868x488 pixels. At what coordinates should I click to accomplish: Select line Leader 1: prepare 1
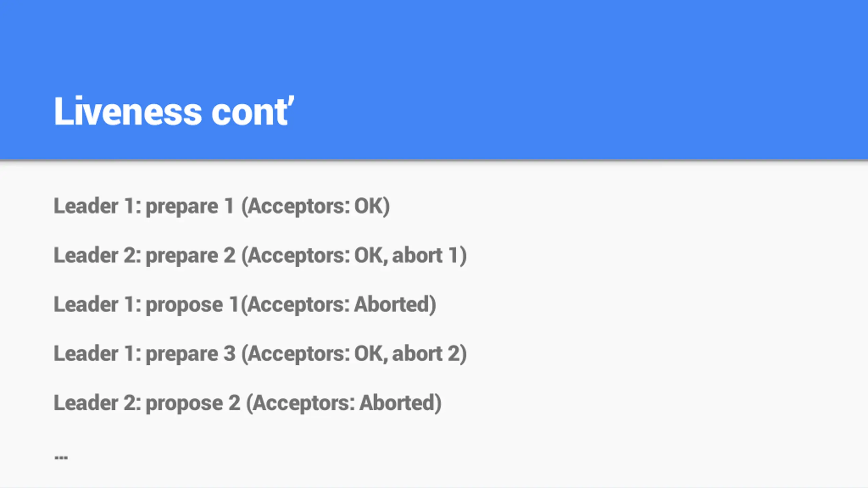coord(222,206)
